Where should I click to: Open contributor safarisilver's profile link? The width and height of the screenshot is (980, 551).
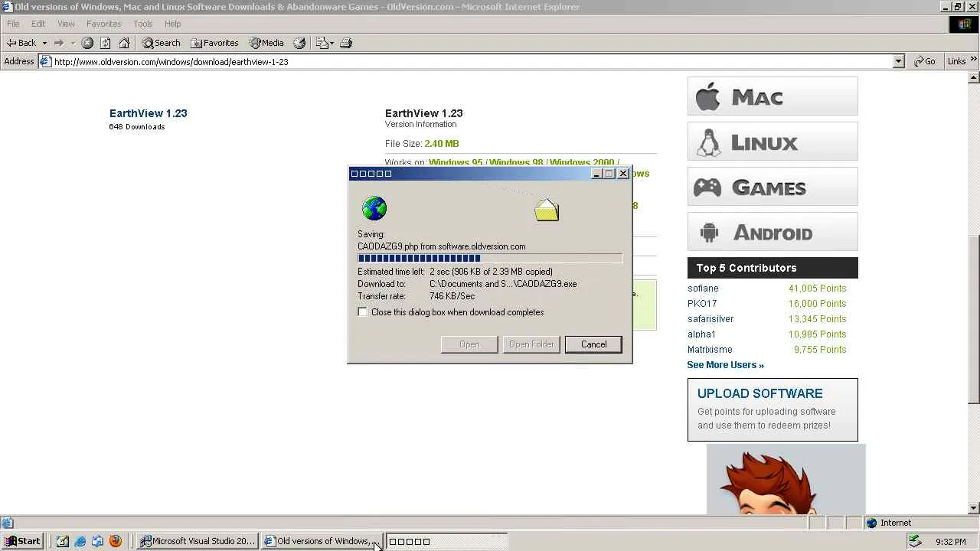[710, 319]
